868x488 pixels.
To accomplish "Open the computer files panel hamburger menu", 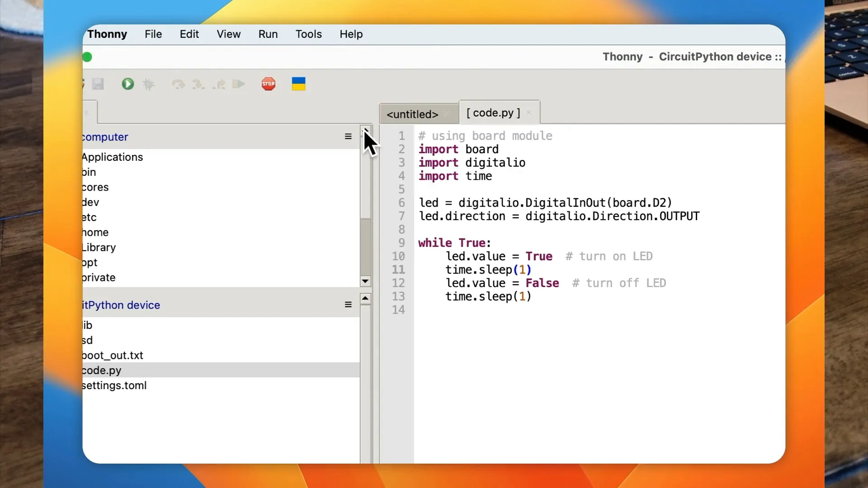I will 348,136.
